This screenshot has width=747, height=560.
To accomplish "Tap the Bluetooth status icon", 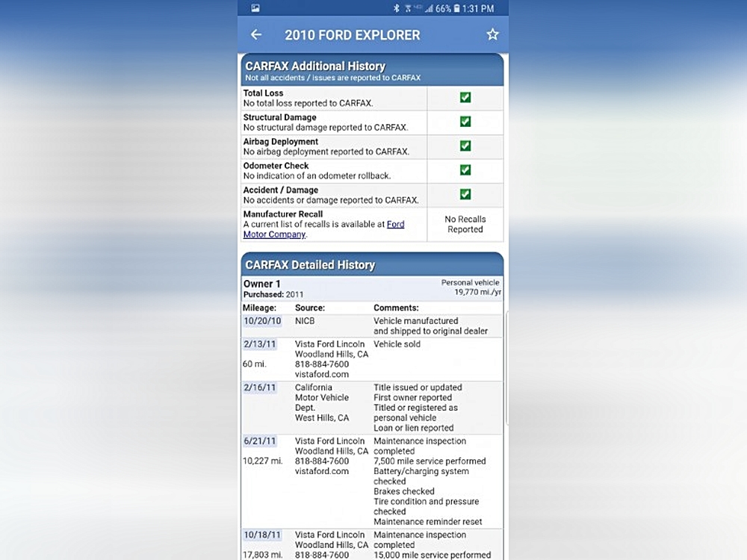I will coord(397,8).
